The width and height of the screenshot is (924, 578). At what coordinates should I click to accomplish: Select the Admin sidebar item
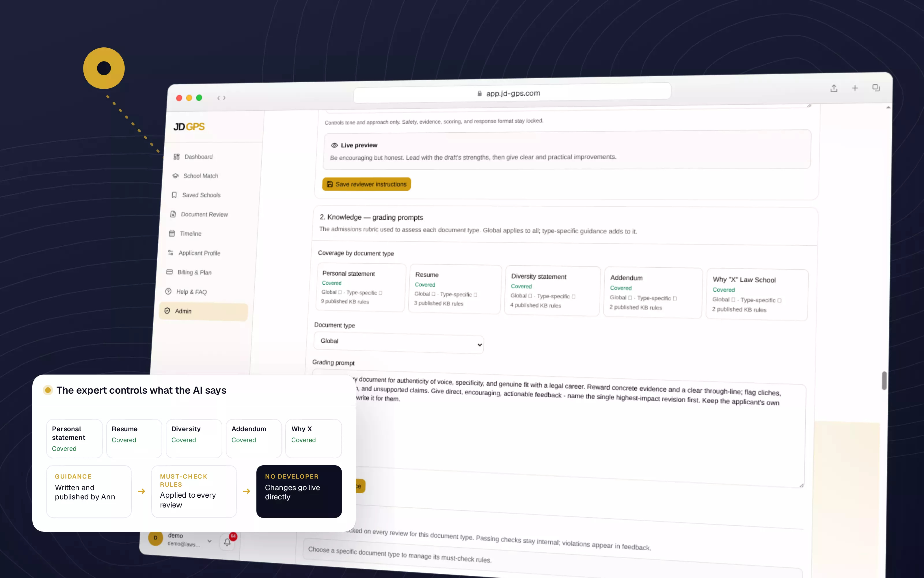pyautogui.click(x=204, y=312)
